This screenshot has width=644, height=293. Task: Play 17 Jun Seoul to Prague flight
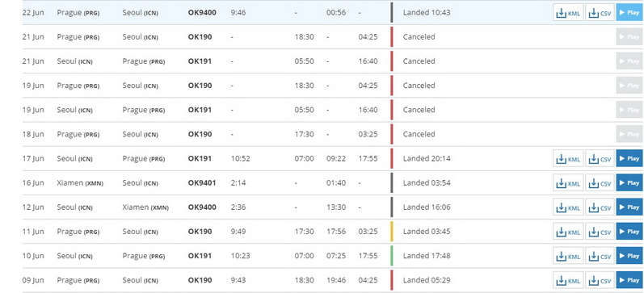pyautogui.click(x=629, y=158)
